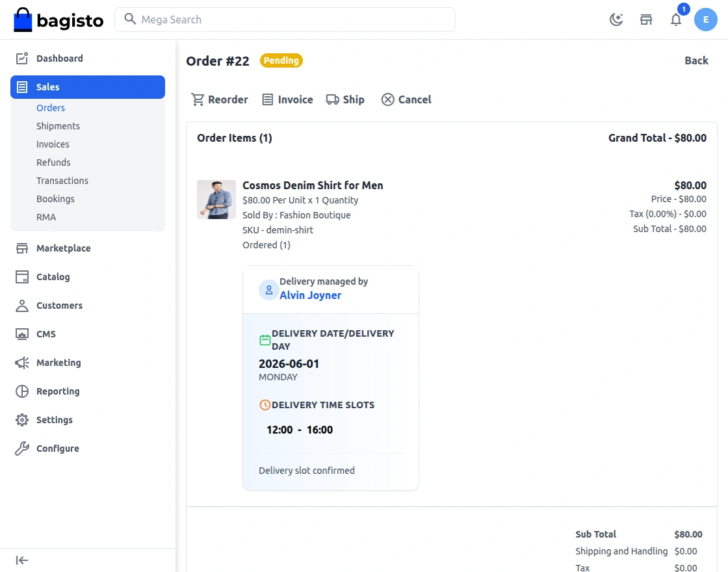728x572 pixels.
Task: Collapse the sidebar arrow icon
Action: [22, 560]
